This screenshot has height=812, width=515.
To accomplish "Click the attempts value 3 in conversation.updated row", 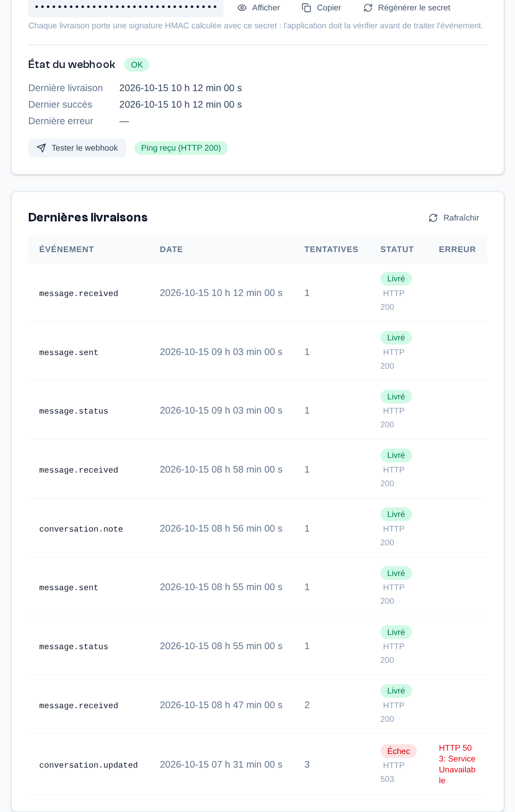I will (x=307, y=764).
